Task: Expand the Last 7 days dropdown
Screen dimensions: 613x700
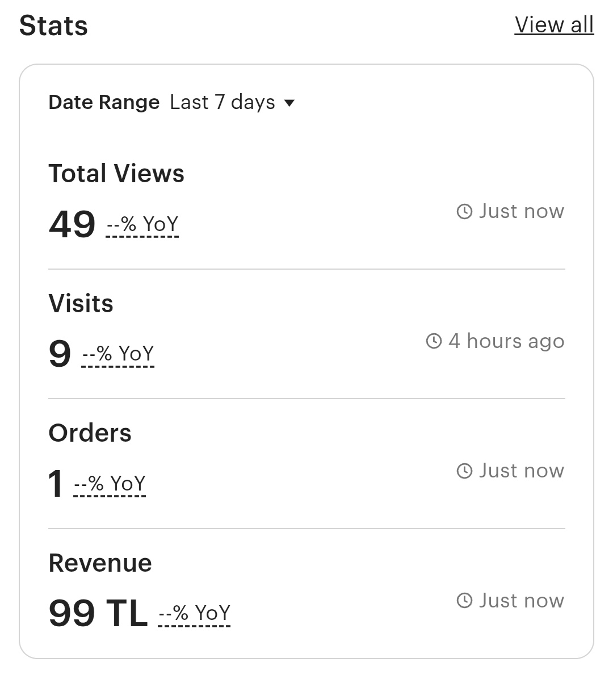Action: (232, 102)
